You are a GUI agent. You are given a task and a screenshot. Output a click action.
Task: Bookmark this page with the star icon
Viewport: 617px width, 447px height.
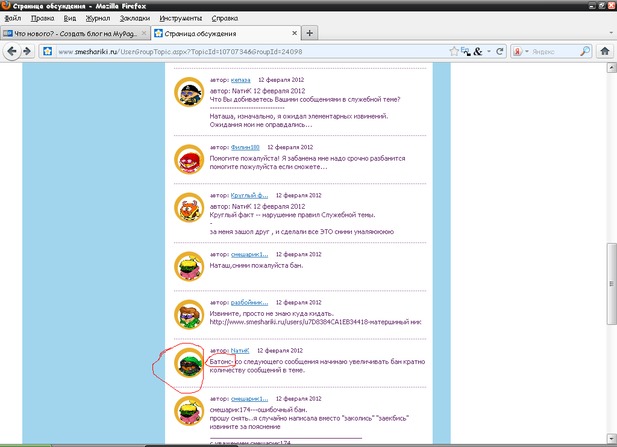tap(454, 51)
